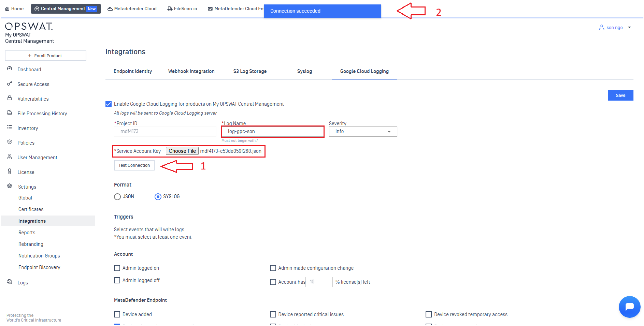Screen dimensions: 644x326
Task: Click the Connection succeeded notification
Action: [x=323, y=11]
